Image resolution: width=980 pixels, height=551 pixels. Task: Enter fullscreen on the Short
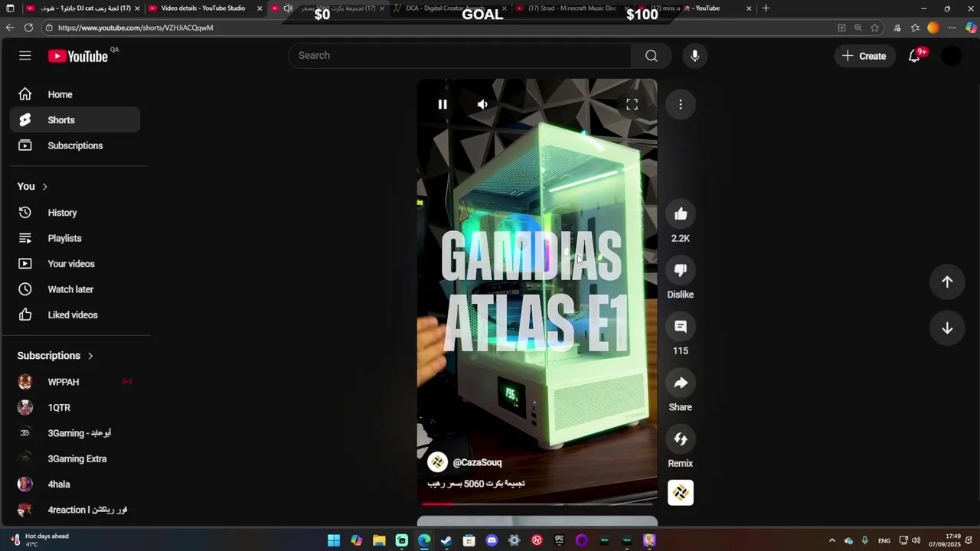click(x=632, y=104)
